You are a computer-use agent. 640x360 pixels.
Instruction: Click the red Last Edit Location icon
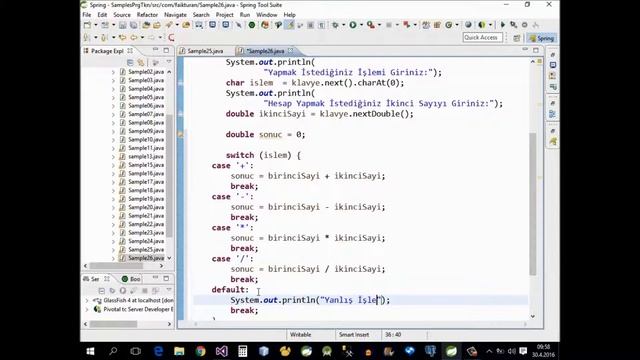point(171,38)
